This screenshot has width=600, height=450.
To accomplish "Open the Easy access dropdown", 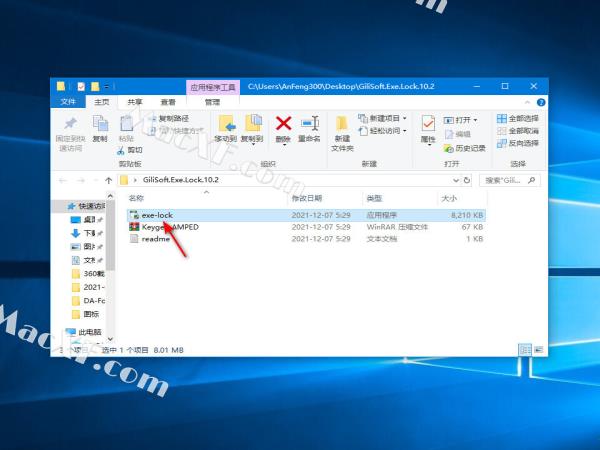I will [x=382, y=131].
